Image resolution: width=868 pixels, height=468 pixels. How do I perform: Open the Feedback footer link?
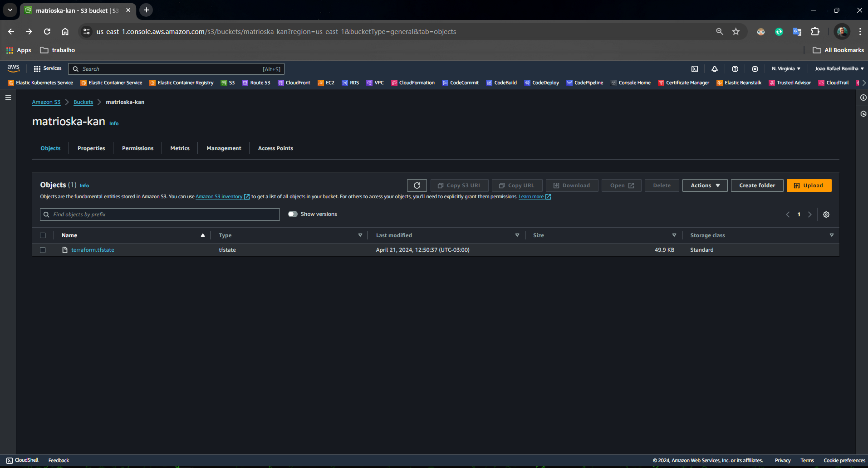coord(59,460)
